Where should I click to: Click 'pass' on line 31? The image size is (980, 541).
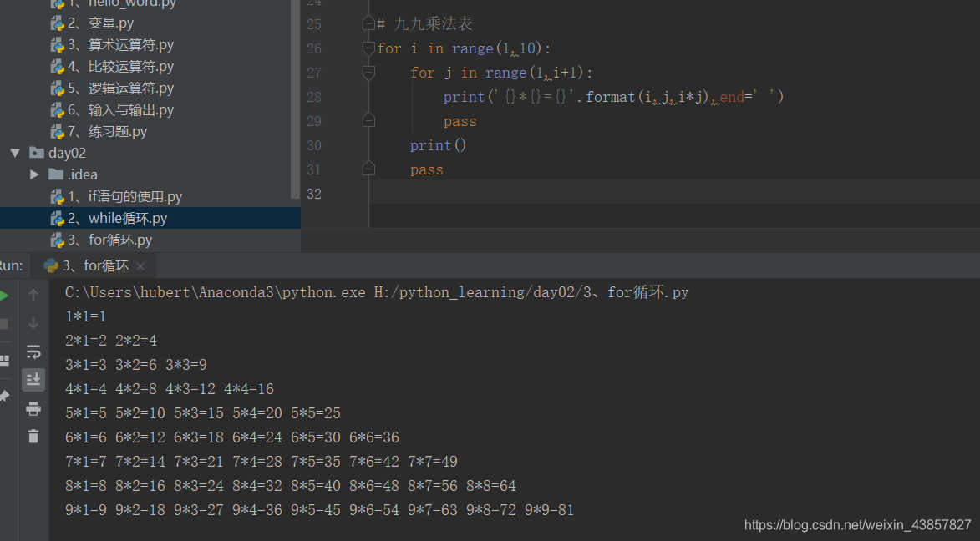pos(427,170)
